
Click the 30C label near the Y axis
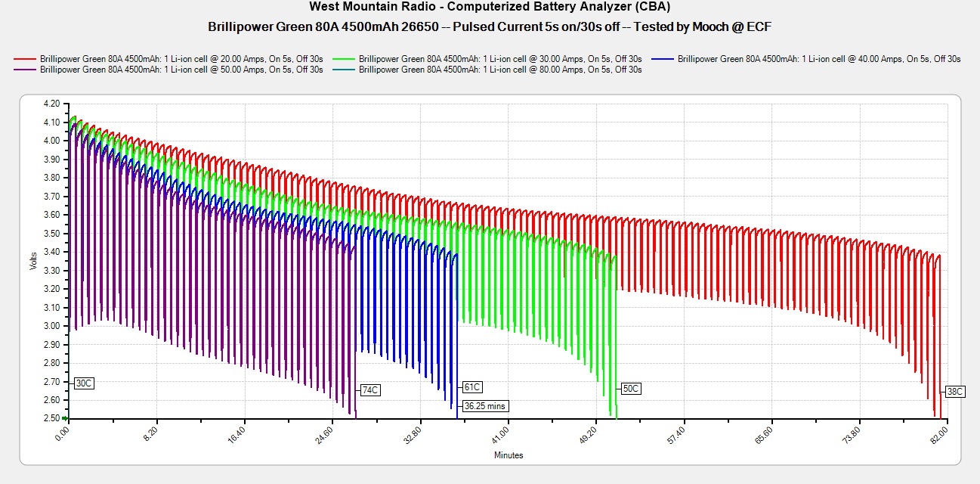point(84,383)
